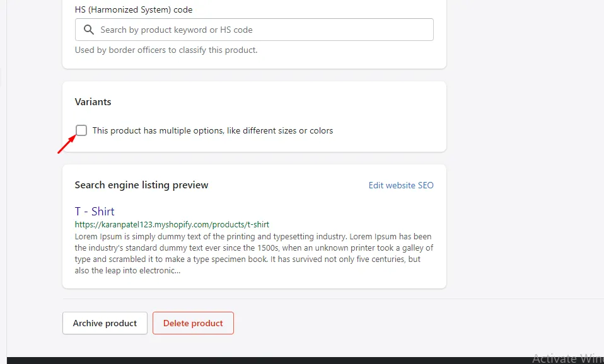
Task: Select the Lorem Ipsum preview description text
Action: tap(252, 254)
